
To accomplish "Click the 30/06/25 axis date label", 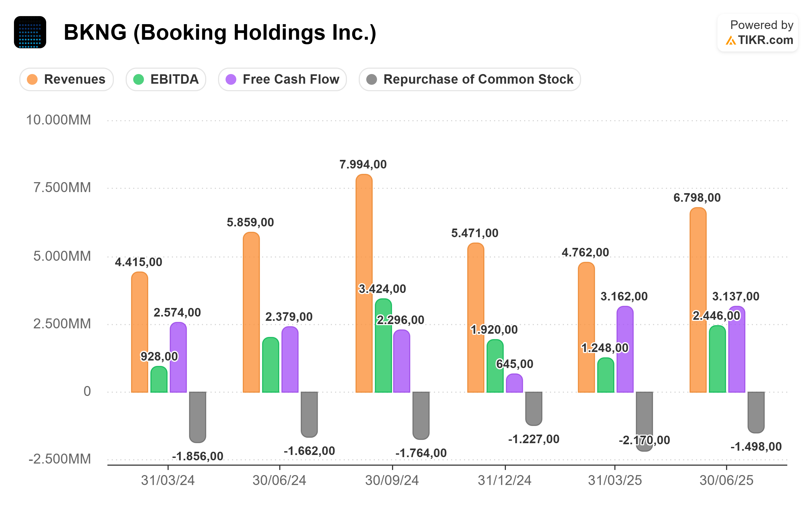I will (x=726, y=480).
